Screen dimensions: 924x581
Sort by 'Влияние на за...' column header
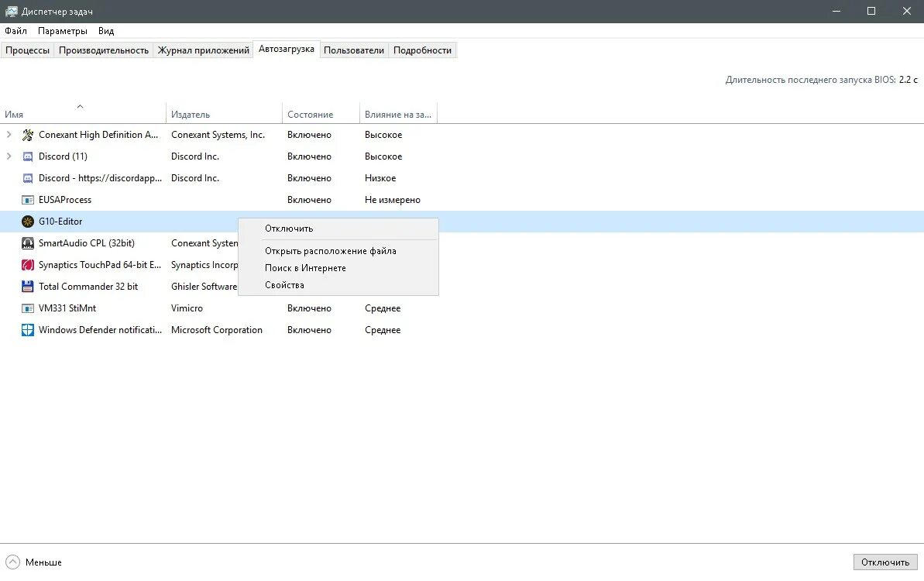click(398, 112)
